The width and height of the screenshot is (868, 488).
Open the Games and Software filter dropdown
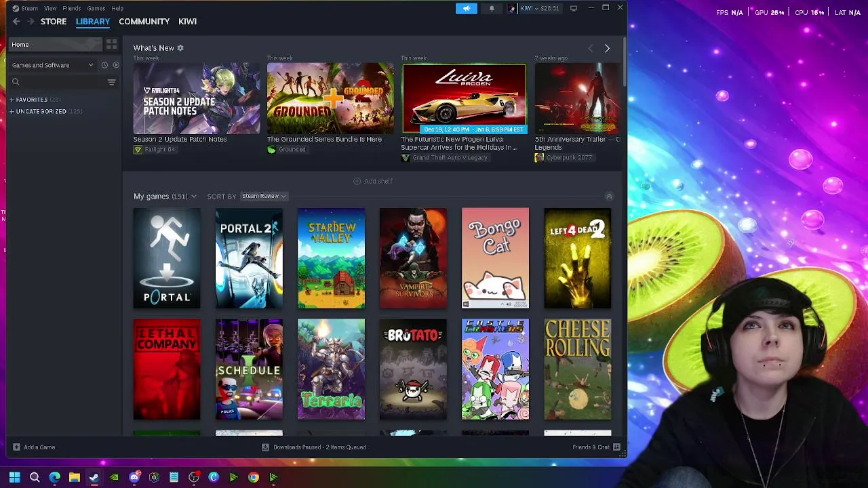(52, 65)
